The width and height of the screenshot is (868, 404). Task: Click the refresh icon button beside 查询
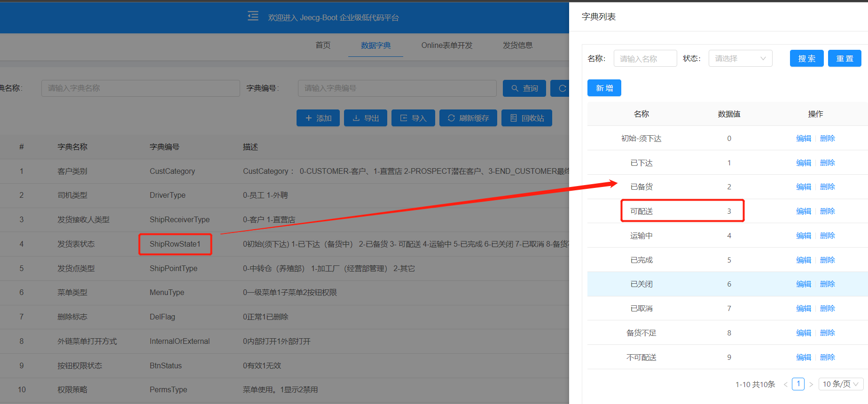pos(560,88)
